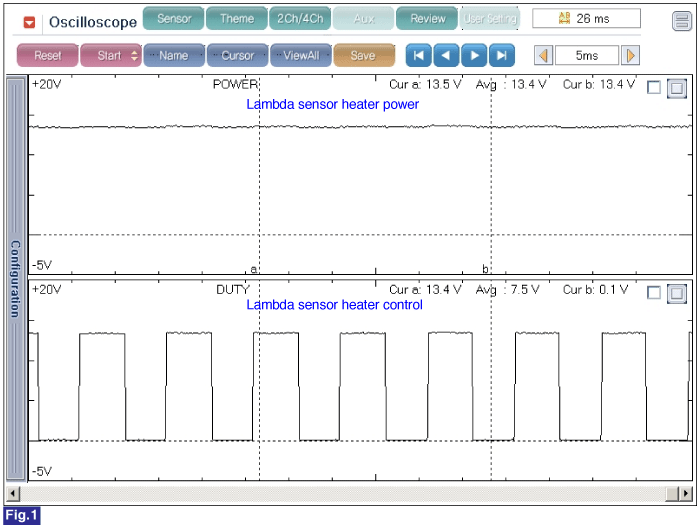
Task: Expand the Configuration side panel
Action: tap(16, 278)
